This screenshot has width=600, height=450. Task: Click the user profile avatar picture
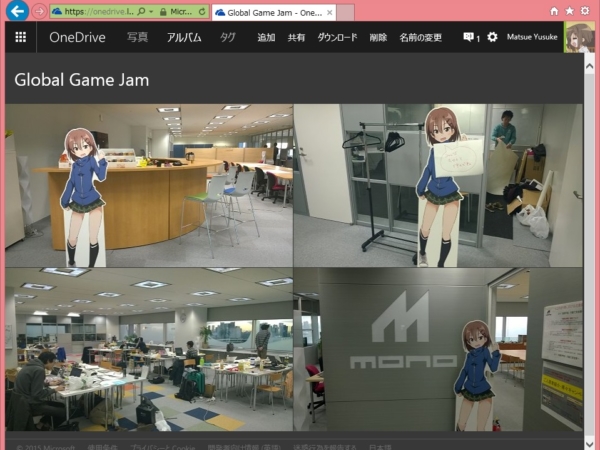coord(579,37)
